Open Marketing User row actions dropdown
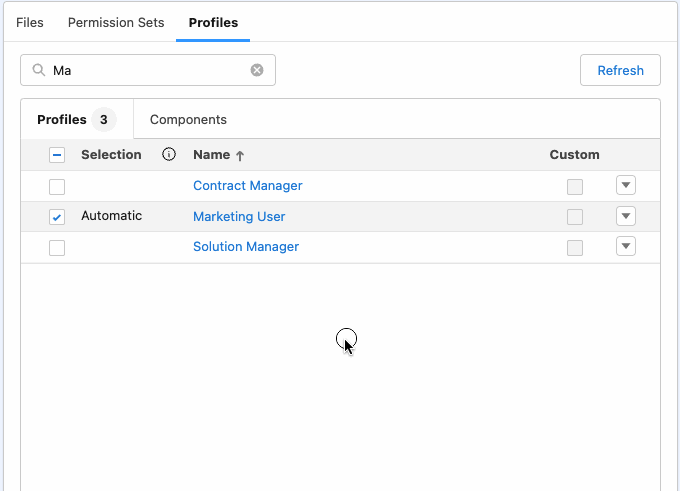This screenshot has height=491, width=680. (x=626, y=216)
